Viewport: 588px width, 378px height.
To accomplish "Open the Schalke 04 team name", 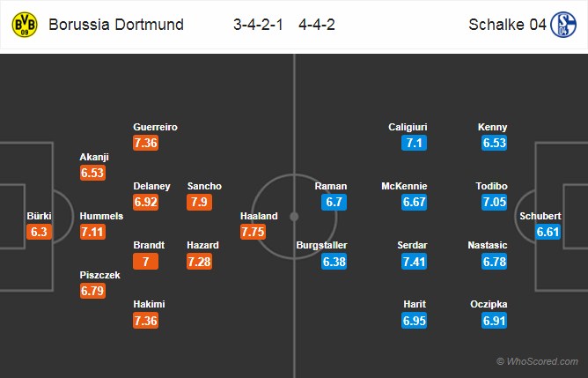I will click(507, 25).
